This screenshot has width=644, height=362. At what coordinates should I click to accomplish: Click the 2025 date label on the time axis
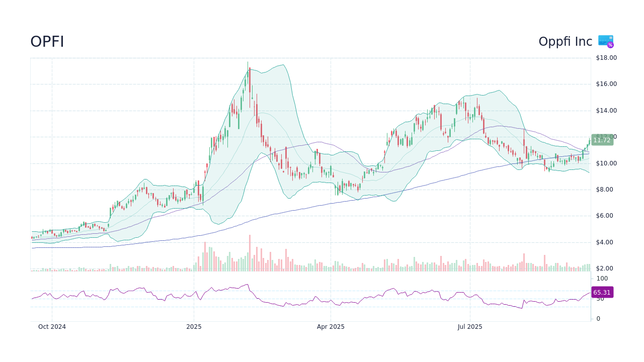pos(194,327)
